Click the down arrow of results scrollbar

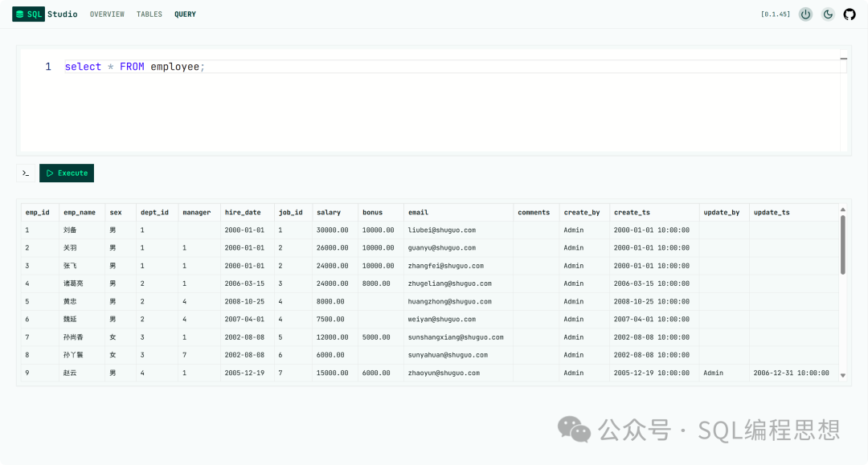pyautogui.click(x=843, y=375)
